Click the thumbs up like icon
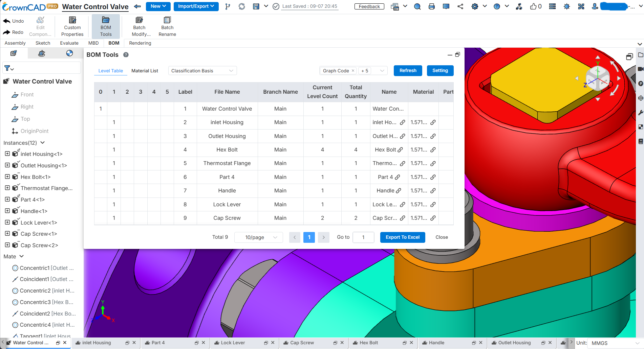The image size is (644, 349). click(533, 6)
